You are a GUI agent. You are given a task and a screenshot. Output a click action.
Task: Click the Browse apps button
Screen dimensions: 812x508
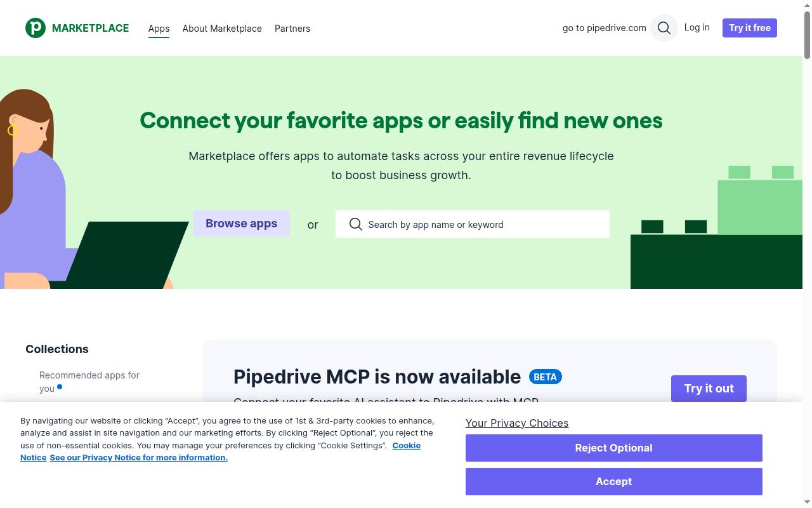241,224
